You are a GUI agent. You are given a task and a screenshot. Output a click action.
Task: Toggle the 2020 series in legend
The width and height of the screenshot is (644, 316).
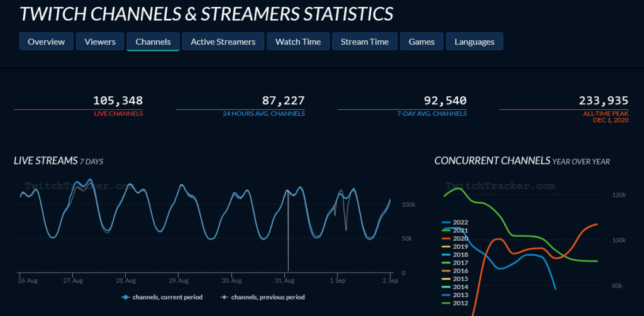455,239
